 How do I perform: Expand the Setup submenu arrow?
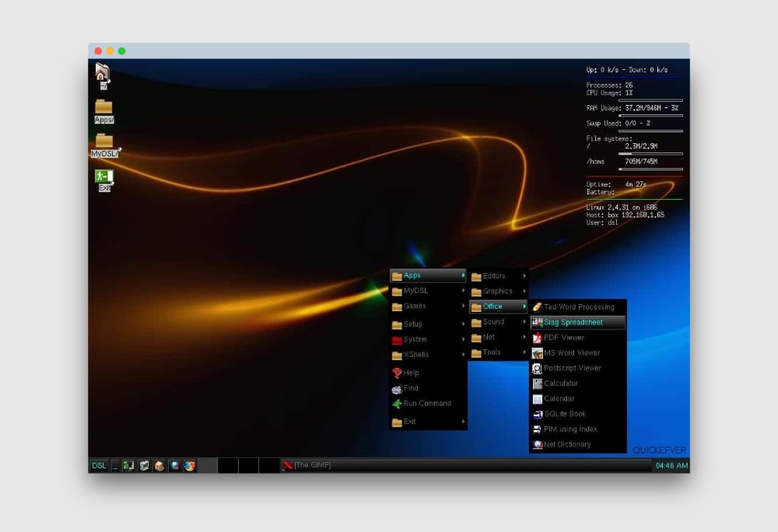coord(464,324)
